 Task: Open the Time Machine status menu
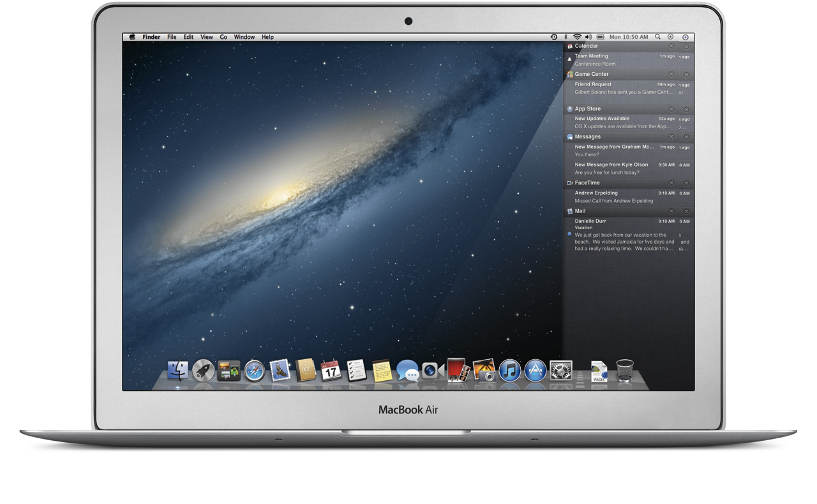(x=554, y=37)
